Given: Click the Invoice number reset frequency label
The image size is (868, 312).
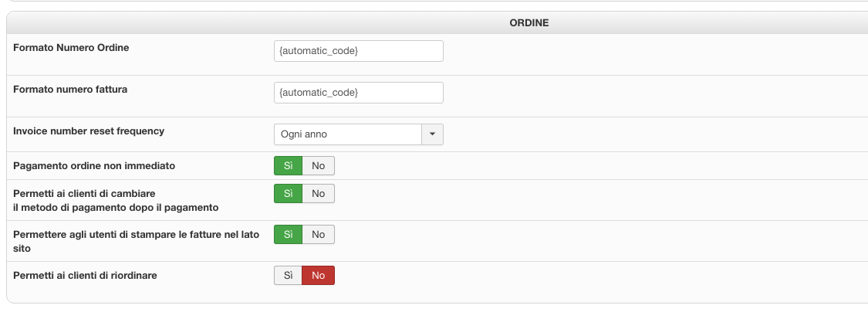Looking at the screenshot, I should (x=89, y=131).
